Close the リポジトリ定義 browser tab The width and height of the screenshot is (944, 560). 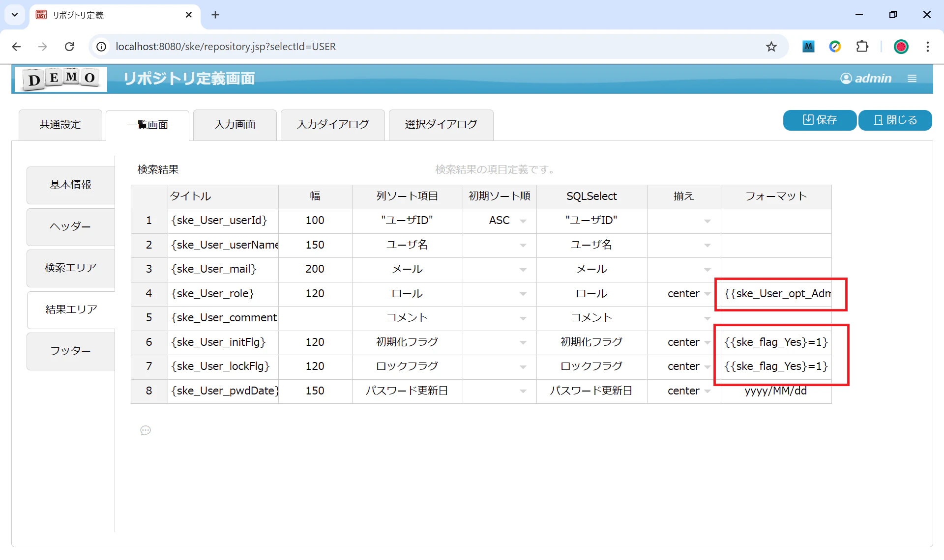tap(189, 15)
